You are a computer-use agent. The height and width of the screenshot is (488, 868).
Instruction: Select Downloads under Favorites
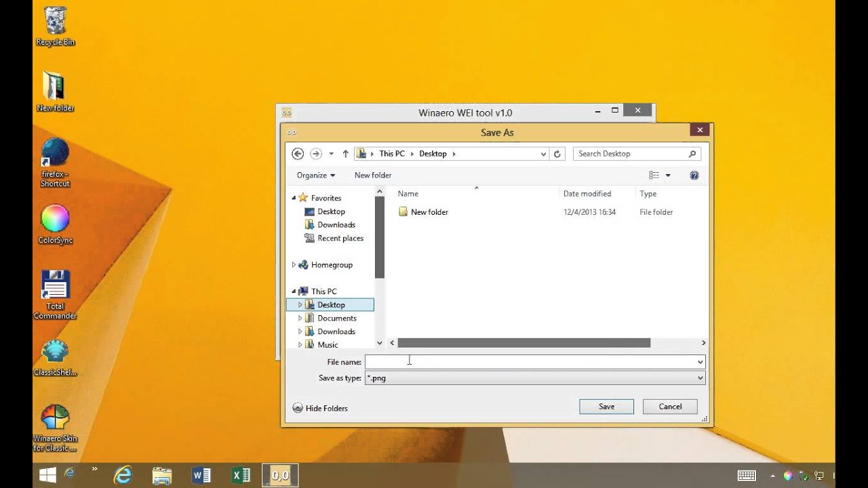point(336,225)
